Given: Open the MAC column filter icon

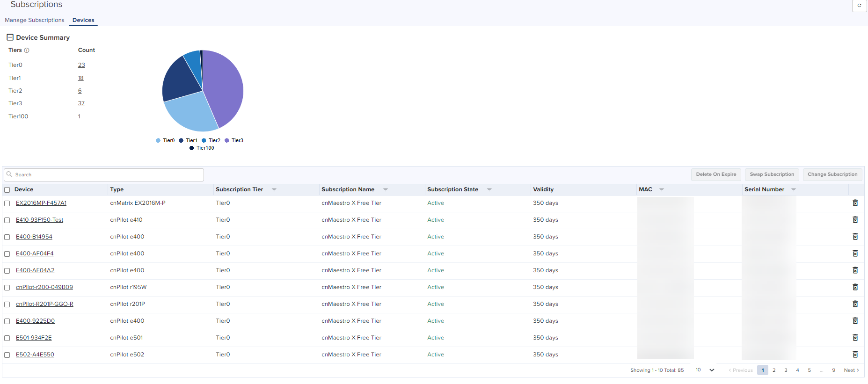Looking at the screenshot, I should pos(662,190).
